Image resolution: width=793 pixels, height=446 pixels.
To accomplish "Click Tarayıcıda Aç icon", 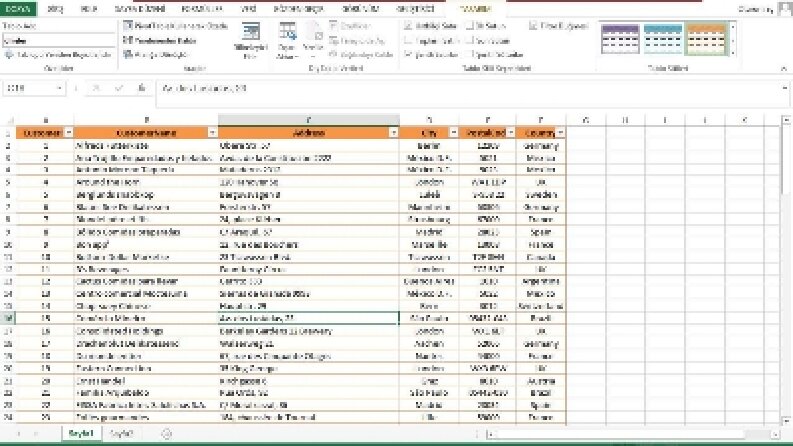I will pyautogui.click(x=333, y=40).
